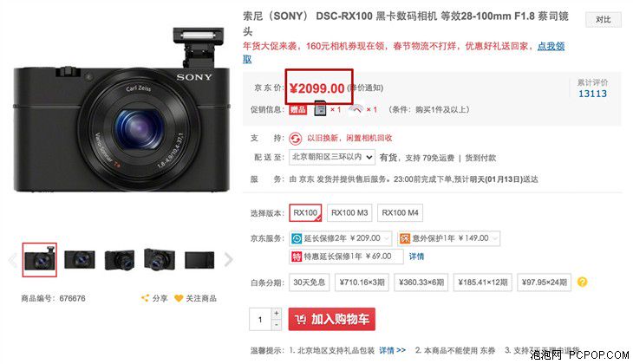Click the 点我领取 coupon link

click(x=551, y=46)
